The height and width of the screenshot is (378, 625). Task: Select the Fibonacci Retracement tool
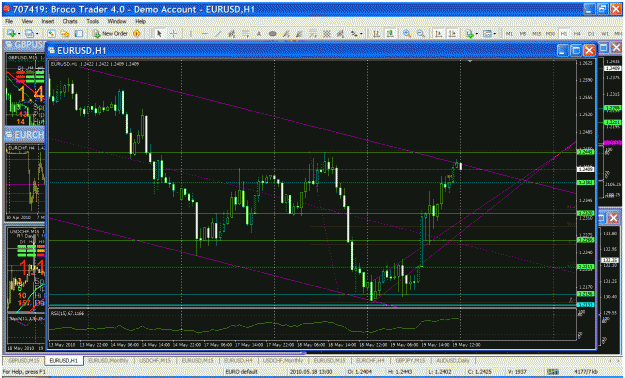[246, 33]
